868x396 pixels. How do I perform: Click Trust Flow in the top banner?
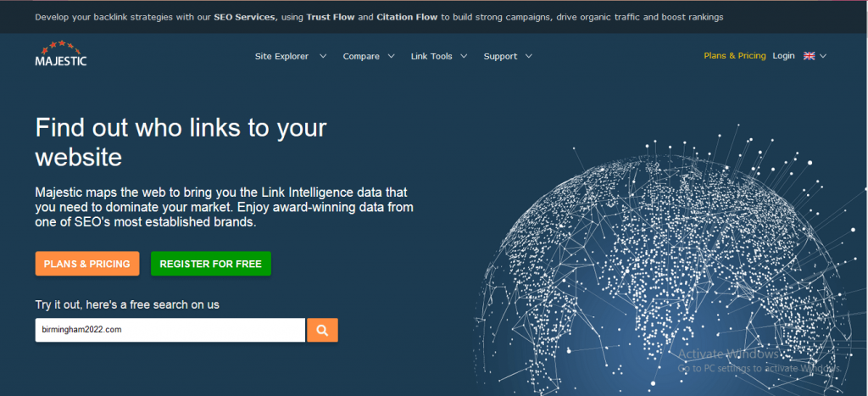pyautogui.click(x=331, y=17)
